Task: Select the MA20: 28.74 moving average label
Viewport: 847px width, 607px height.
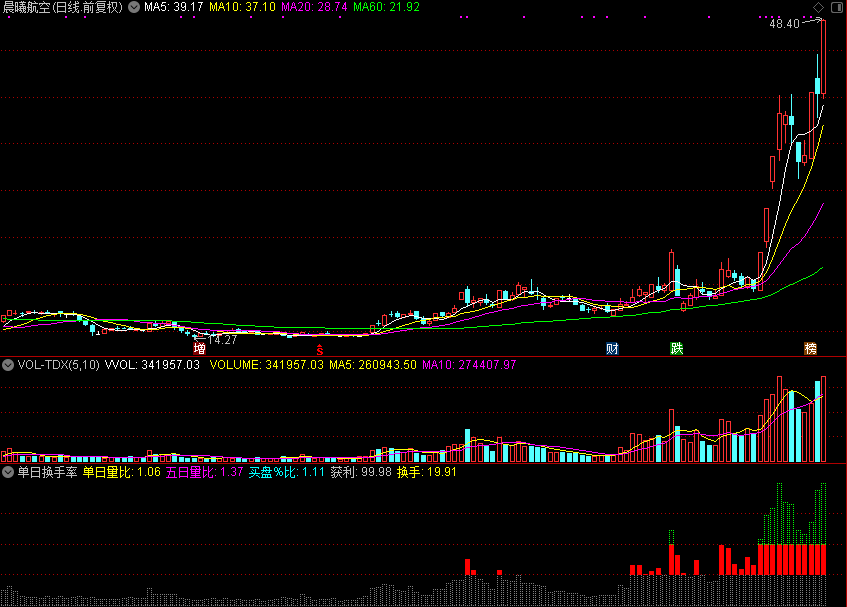Action: tap(314, 7)
